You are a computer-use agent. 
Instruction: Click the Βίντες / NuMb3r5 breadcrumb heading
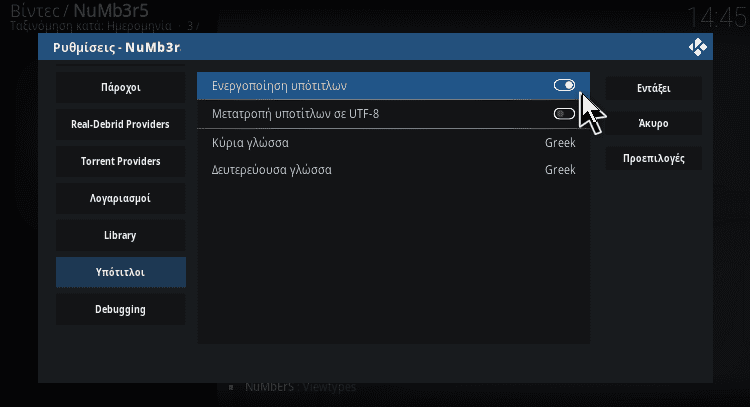[79, 11]
